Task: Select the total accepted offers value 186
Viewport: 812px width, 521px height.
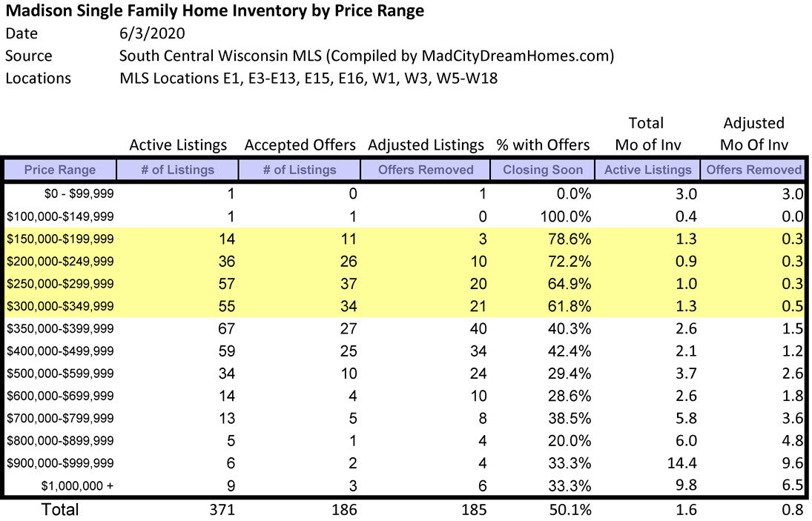Action: click(x=344, y=510)
